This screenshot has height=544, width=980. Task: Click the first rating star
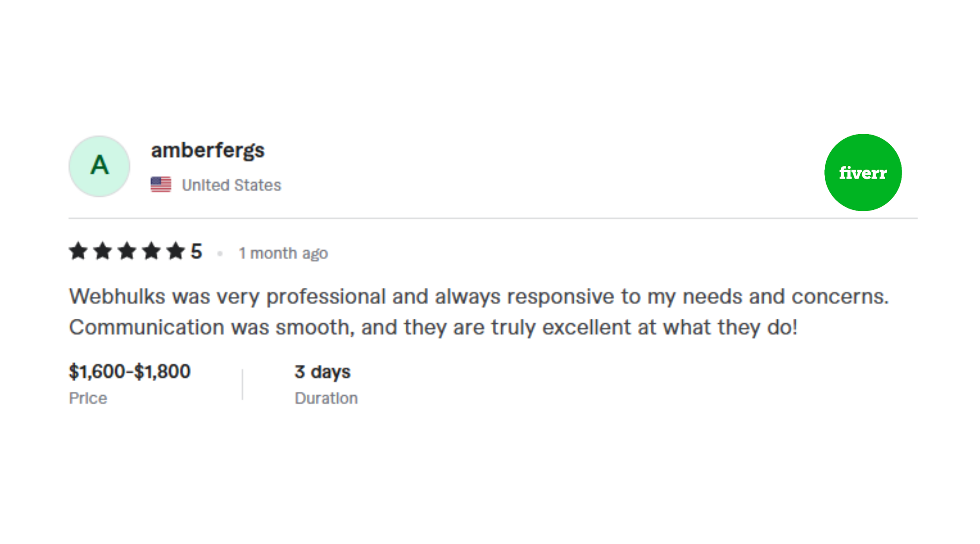tap(78, 251)
